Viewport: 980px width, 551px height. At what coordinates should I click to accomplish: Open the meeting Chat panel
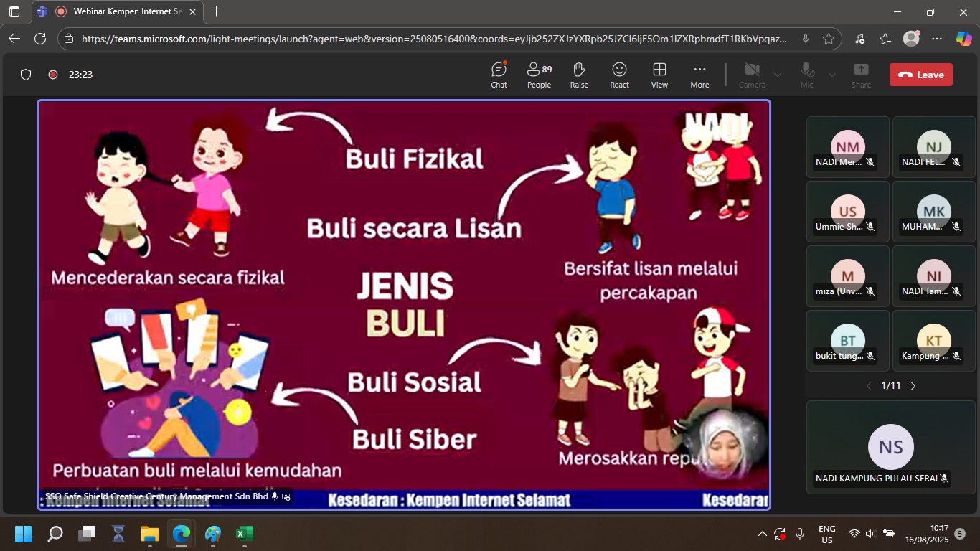499,75
